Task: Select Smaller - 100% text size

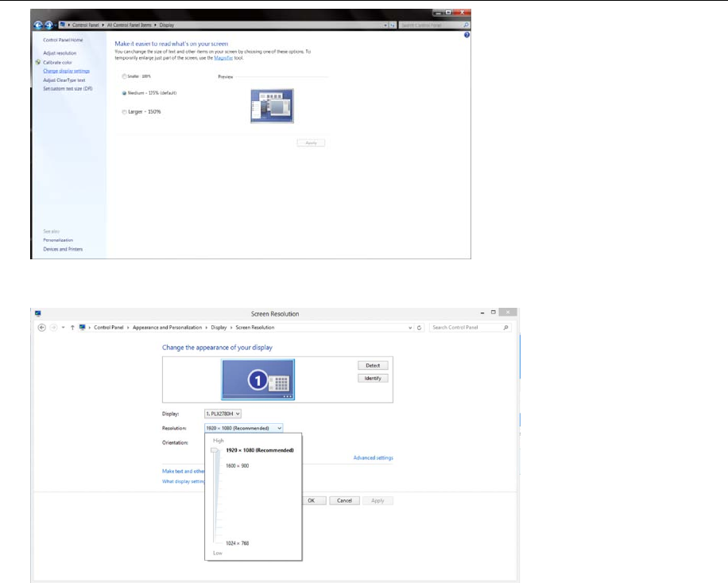Action: click(124, 76)
